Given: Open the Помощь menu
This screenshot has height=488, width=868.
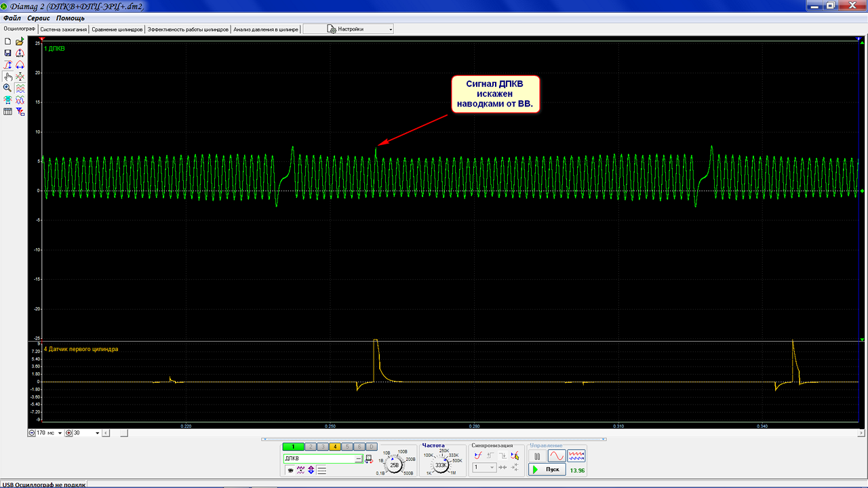Looking at the screenshot, I should 70,18.
